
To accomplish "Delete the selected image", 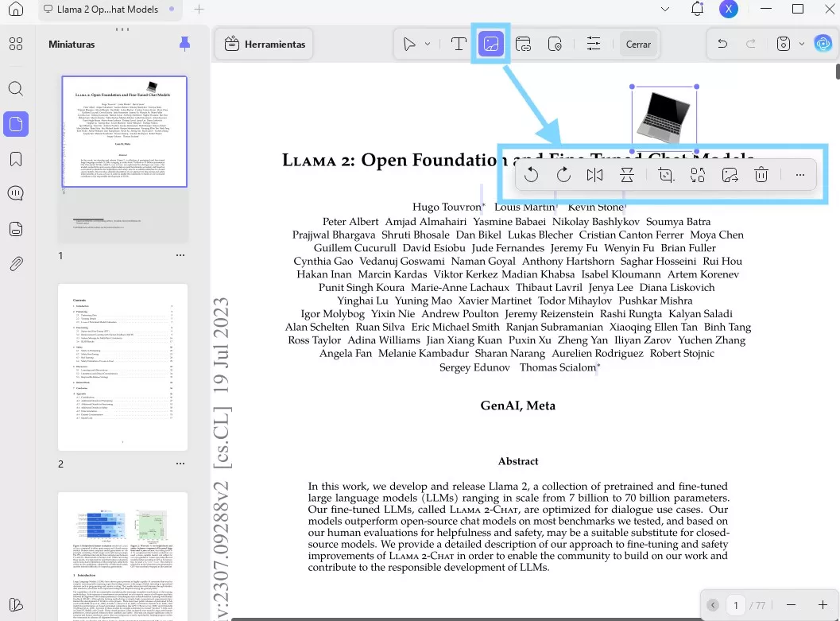I will 761,175.
